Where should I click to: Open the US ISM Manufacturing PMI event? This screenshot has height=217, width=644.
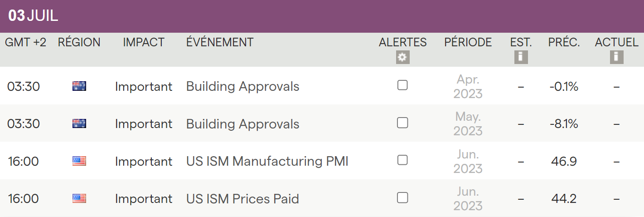click(x=267, y=162)
